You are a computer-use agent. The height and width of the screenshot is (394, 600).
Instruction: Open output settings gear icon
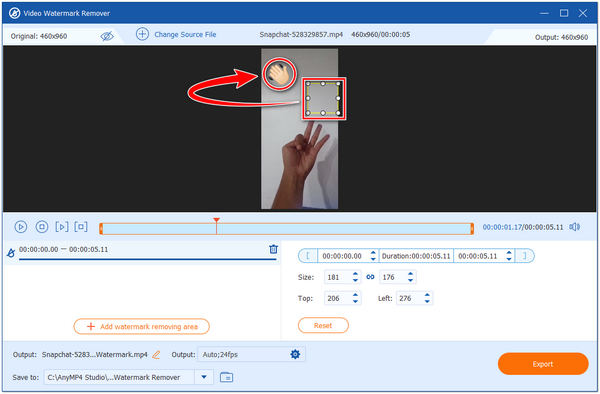pyautogui.click(x=295, y=354)
